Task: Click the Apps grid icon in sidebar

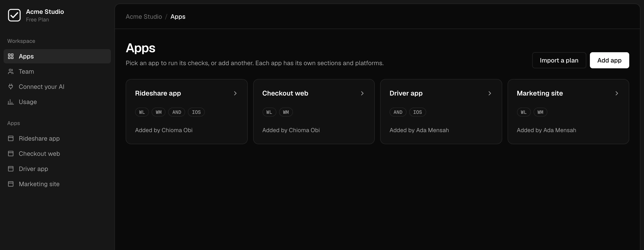Action: pos(11,56)
